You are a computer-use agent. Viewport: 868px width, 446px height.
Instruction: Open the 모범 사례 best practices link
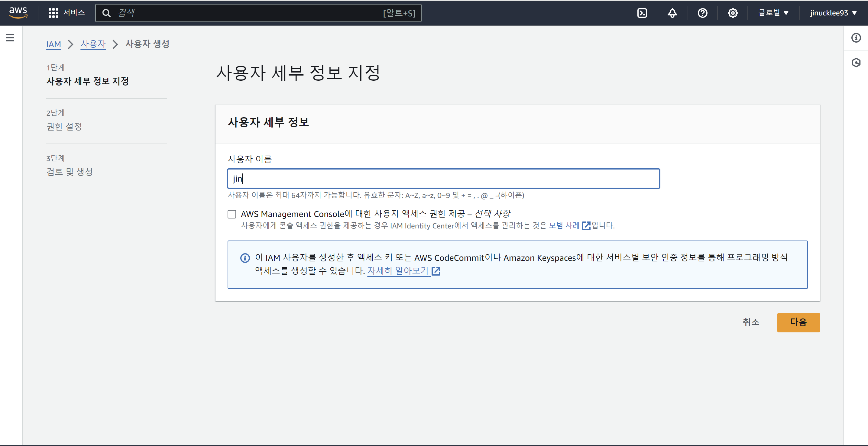(x=569, y=225)
